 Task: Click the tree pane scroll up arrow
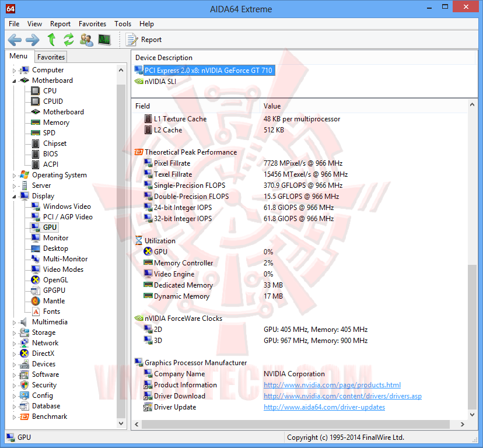[x=121, y=71]
